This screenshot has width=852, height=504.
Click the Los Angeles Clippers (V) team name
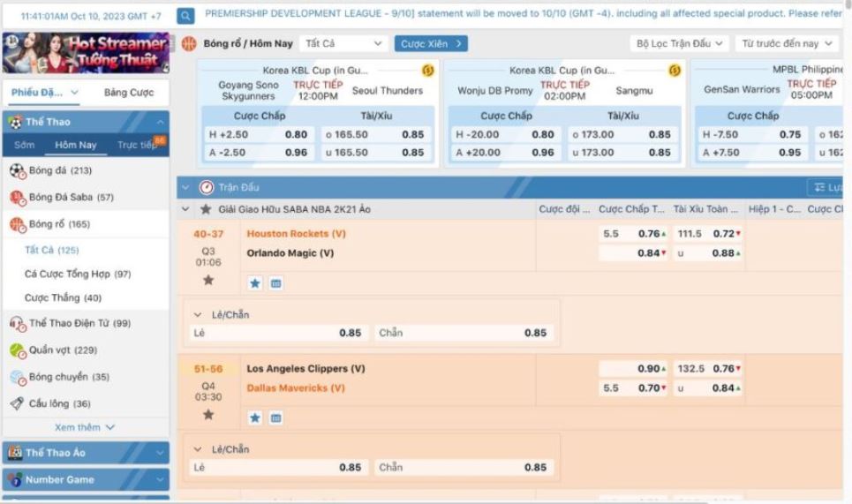coord(305,369)
